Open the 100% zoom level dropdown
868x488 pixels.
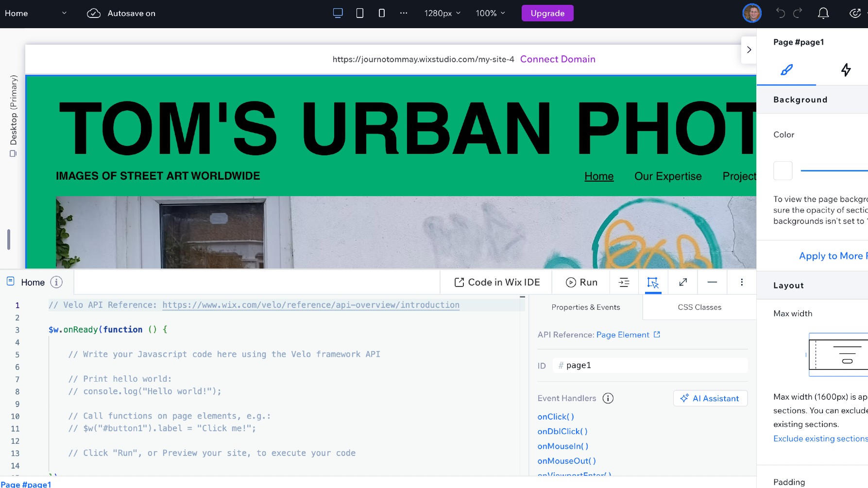click(490, 13)
